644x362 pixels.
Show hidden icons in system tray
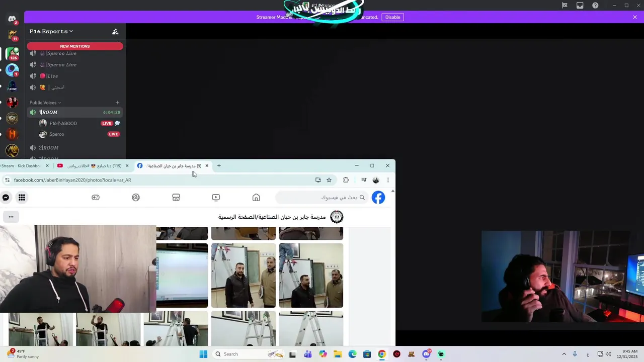pyautogui.click(x=563, y=354)
